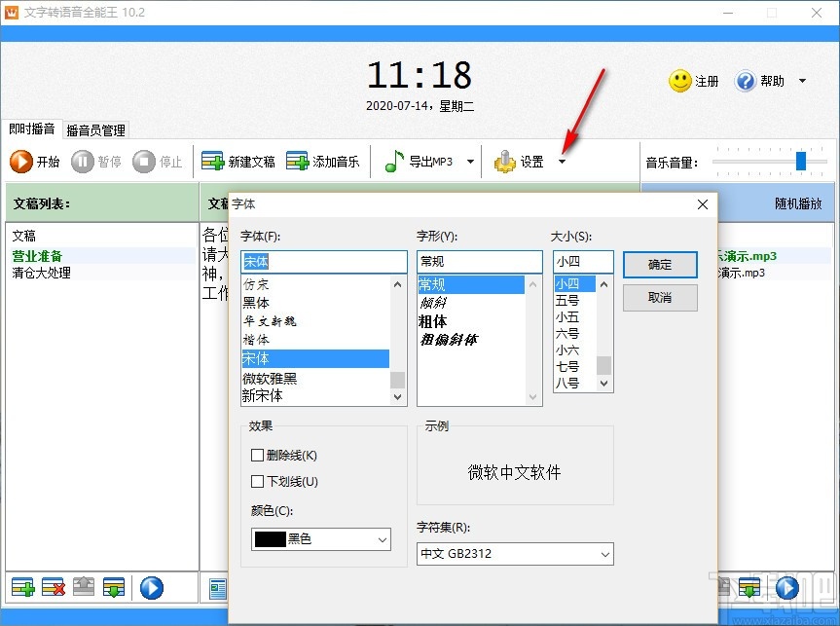The height and width of the screenshot is (626, 840).
Task: Click the blue round play icon at bottom
Action: coord(152,587)
